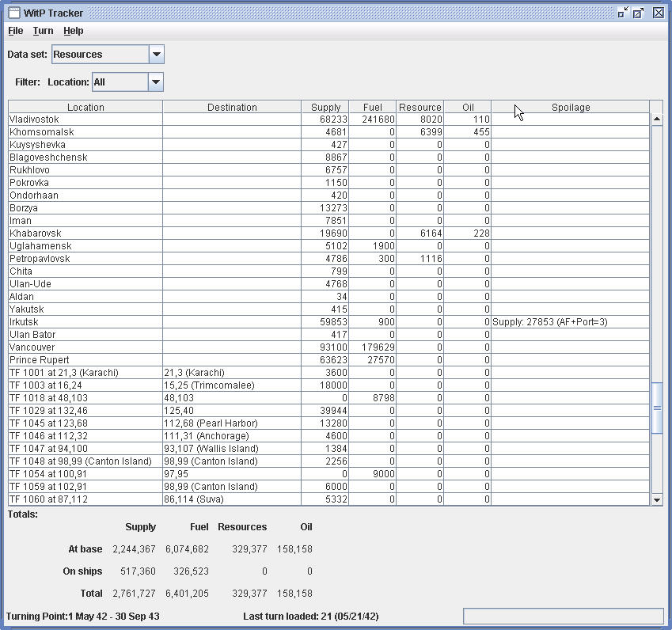Select the Prince Rupert location cell
The width and height of the screenshot is (672, 630).
point(85,359)
